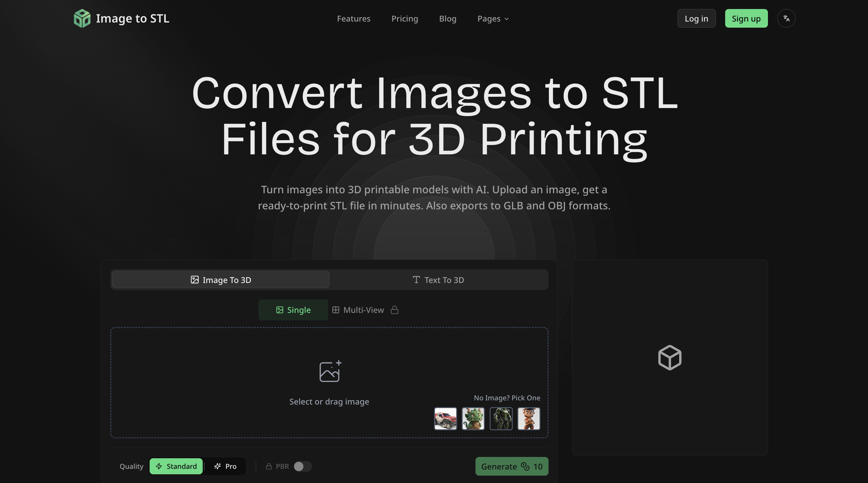Viewport: 868px width, 483px height.
Task: Click the green Sign up button
Action: [x=746, y=18]
